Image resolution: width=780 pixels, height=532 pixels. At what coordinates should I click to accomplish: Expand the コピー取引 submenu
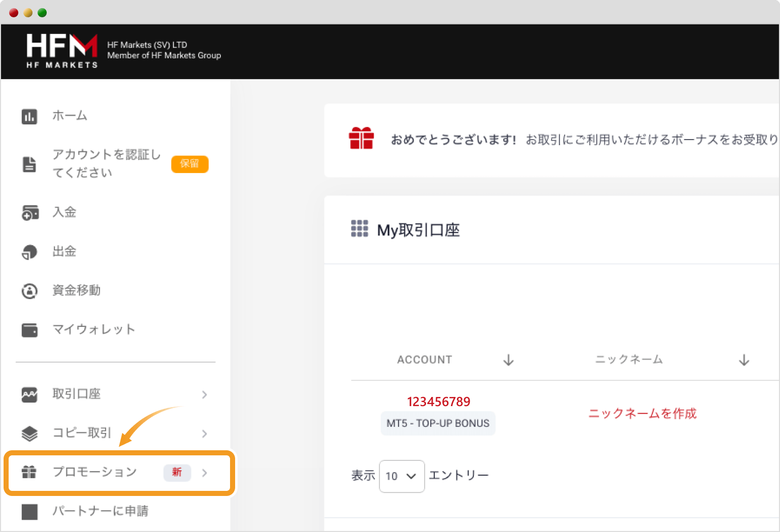pyautogui.click(x=205, y=434)
